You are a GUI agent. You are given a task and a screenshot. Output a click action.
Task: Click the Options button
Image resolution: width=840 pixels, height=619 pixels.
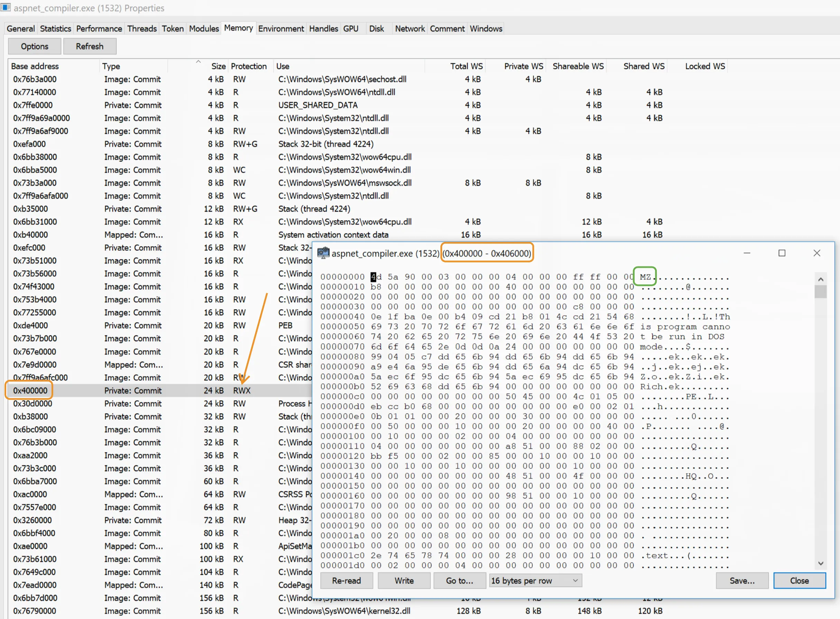click(35, 46)
